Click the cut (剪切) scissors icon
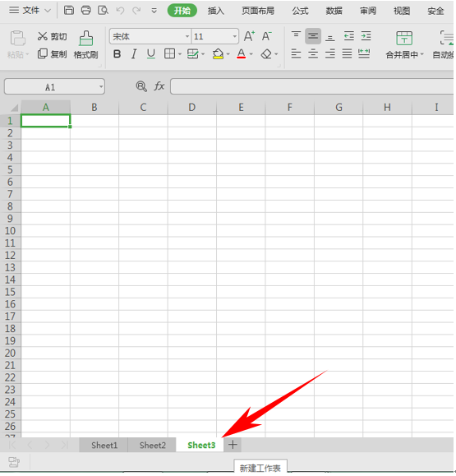456x476 pixels. pos(43,36)
